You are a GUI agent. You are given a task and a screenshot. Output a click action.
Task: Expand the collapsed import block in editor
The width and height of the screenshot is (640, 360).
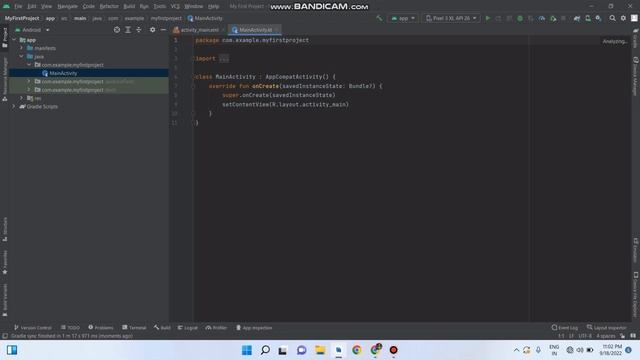[x=224, y=59]
